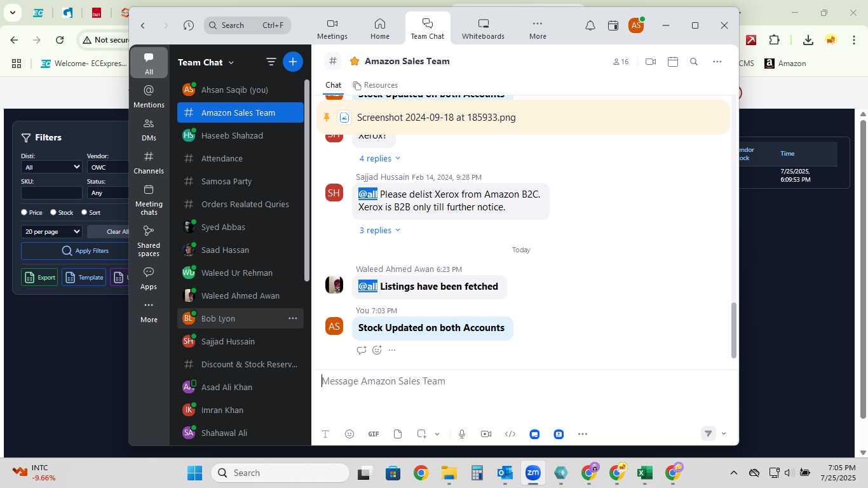Record an audio message
The height and width of the screenshot is (488, 868).
coord(462,434)
